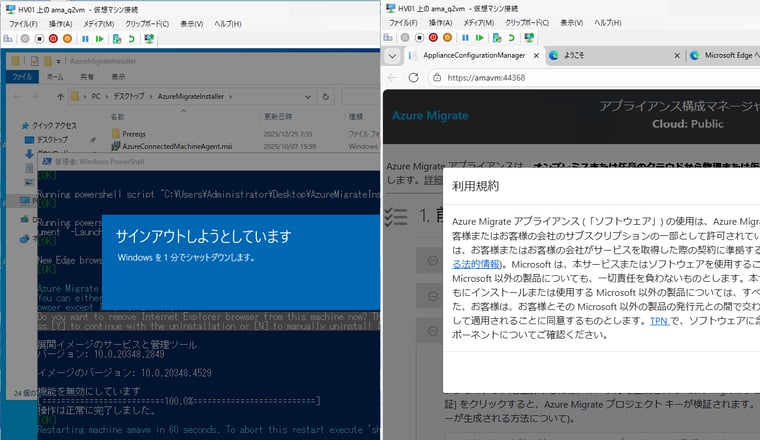Open ファイル(F) menu in left VM window
The image size is (760, 440).
pyautogui.click(x=23, y=24)
